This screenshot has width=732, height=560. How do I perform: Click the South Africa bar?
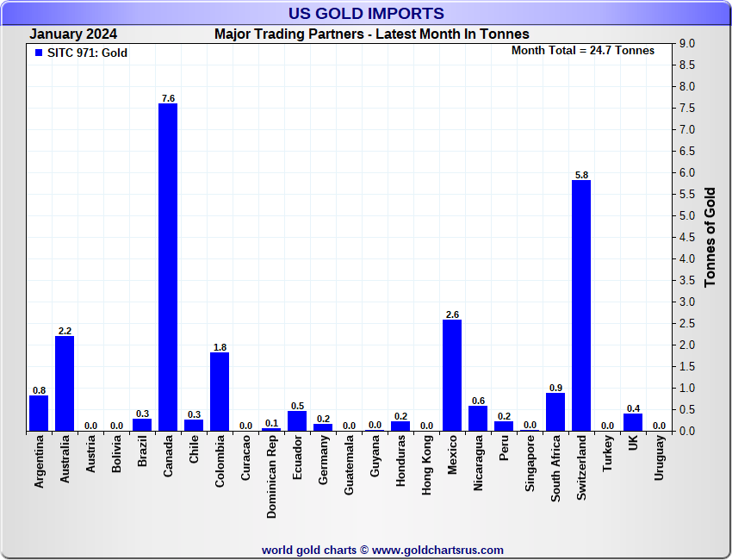[555, 412]
